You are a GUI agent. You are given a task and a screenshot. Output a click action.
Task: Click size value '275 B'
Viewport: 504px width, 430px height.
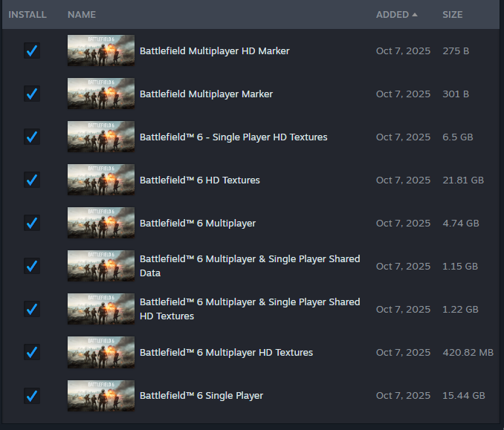pyautogui.click(x=456, y=51)
